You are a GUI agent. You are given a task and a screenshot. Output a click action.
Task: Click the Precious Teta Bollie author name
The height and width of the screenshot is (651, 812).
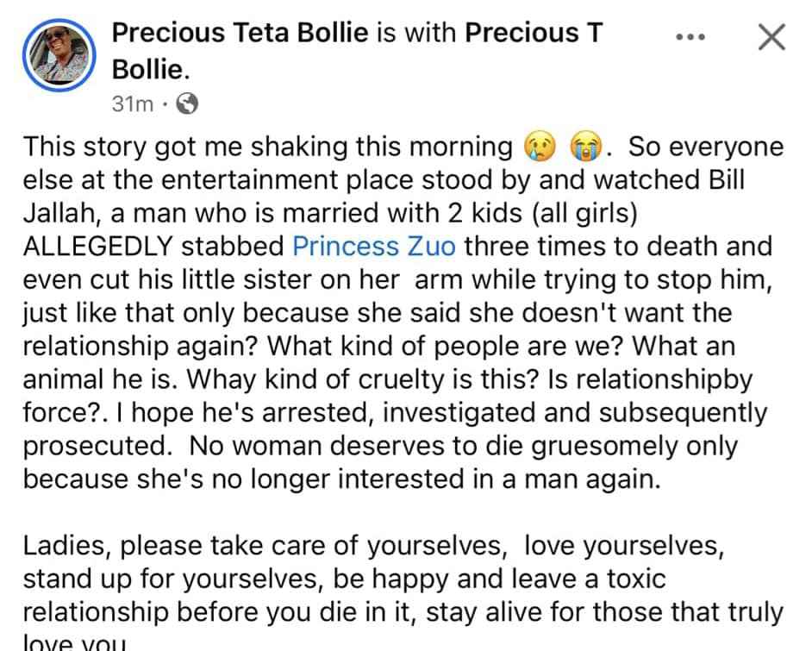(x=240, y=33)
